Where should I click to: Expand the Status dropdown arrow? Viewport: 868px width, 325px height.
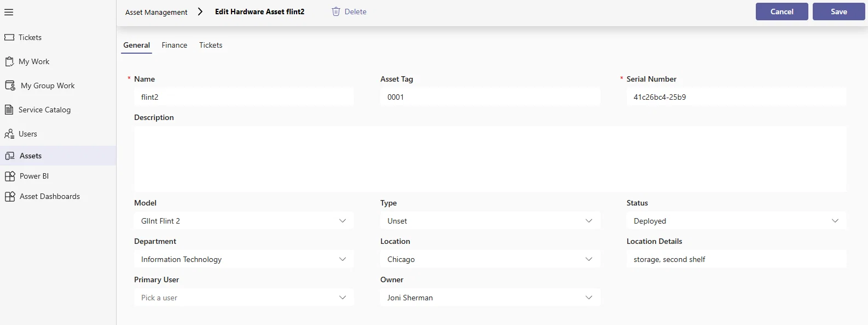point(835,221)
